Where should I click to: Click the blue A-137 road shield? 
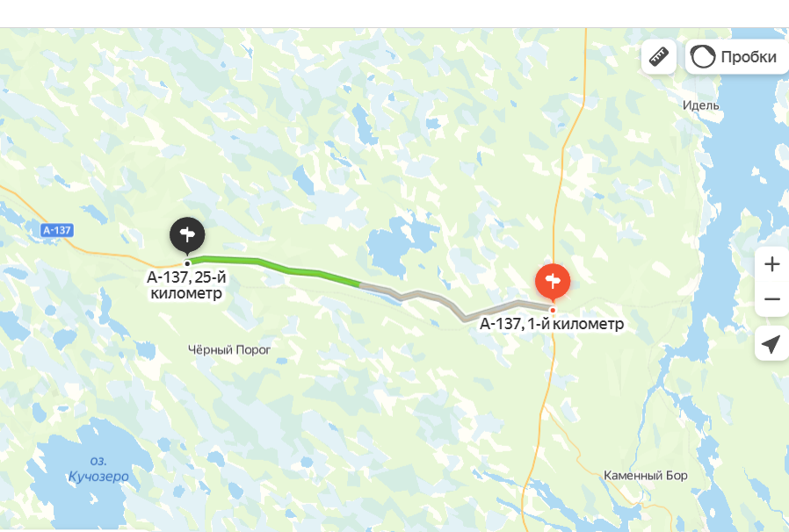click(x=57, y=230)
